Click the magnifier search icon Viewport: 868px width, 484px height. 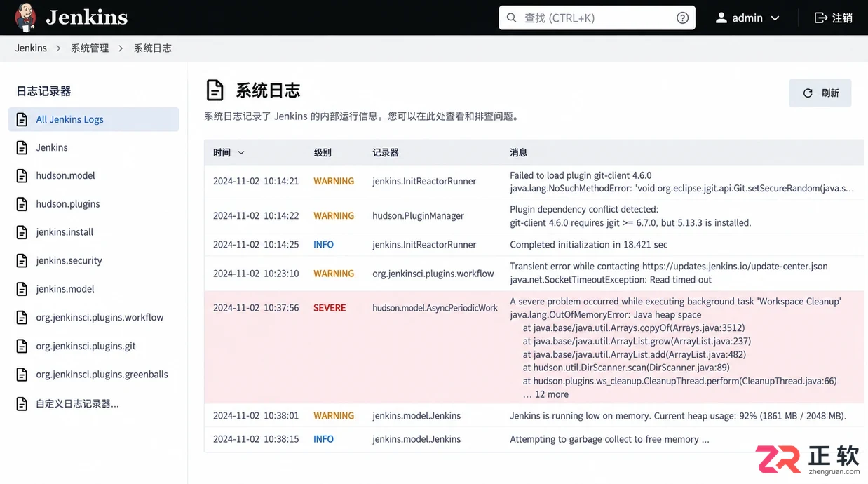(x=511, y=18)
